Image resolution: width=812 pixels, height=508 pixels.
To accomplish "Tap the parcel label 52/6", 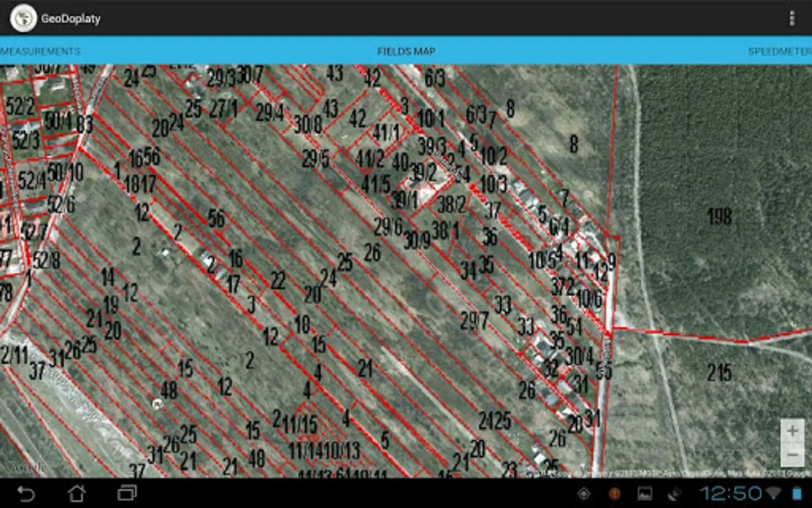I will 61,204.
